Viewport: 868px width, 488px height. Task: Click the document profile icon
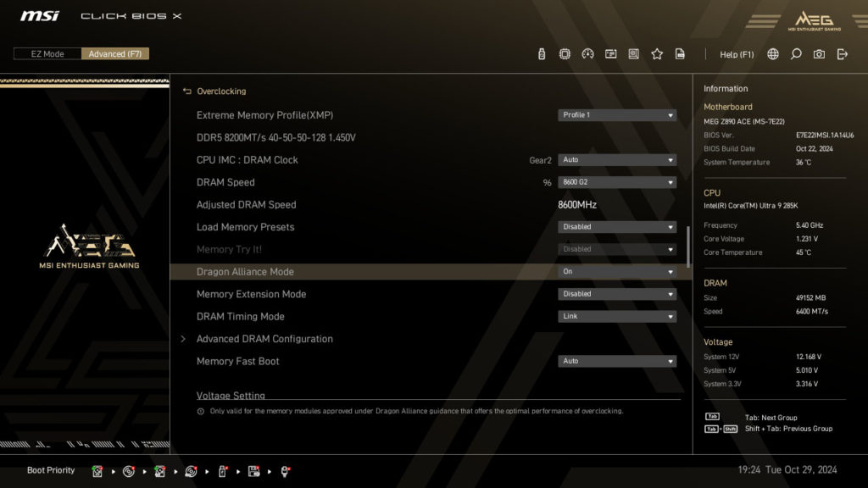tap(680, 53)
